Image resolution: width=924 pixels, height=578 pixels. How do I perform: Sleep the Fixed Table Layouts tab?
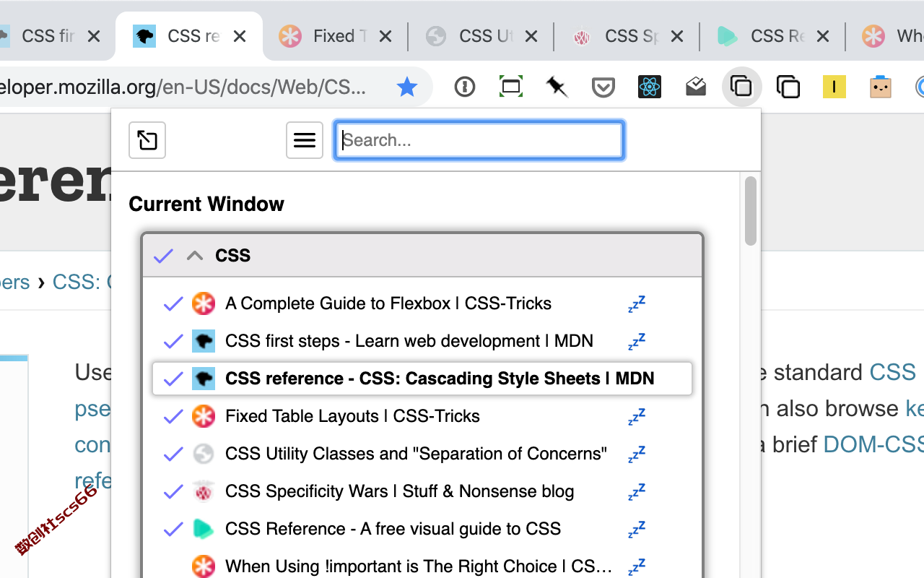(636, 417)
